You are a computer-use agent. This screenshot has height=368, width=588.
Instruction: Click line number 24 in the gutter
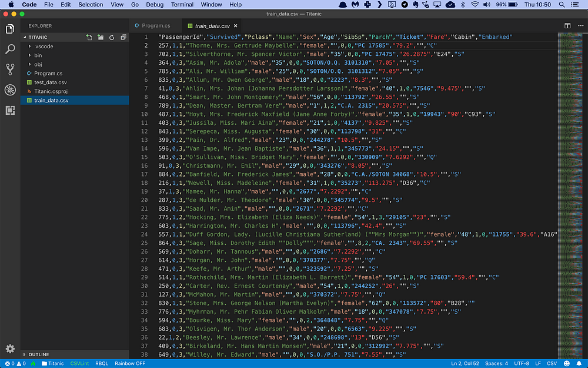coord(145,234)
